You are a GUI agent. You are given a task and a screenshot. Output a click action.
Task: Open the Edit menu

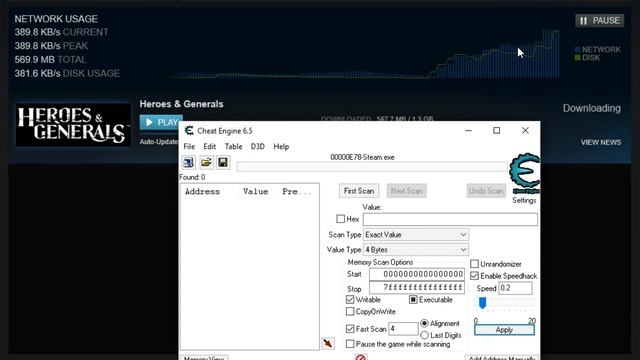[x=209, y=147]
